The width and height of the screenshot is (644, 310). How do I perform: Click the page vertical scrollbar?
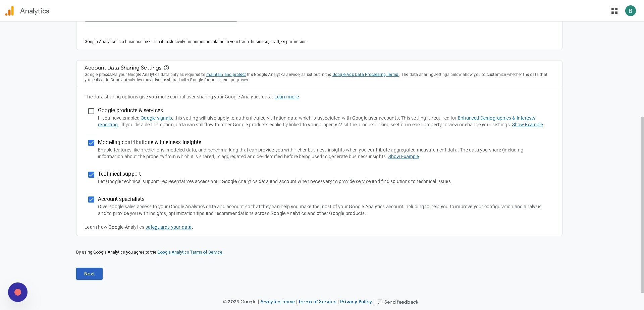[x=642, y=205]
